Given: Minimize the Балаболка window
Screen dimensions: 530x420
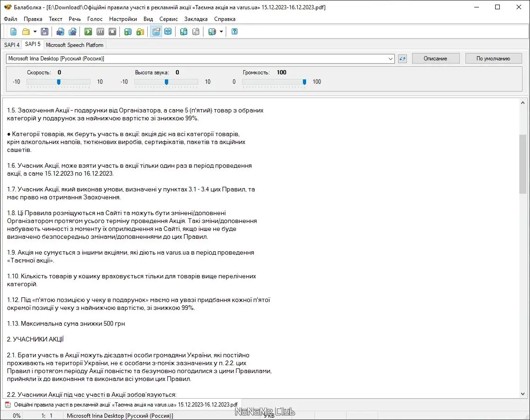Looking at the screenshot, I should pos(477,7).
